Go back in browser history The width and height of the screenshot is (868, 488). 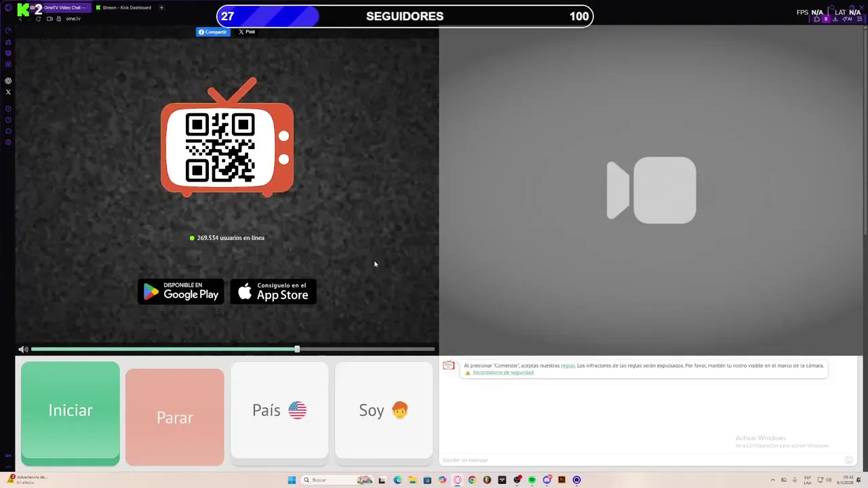coord(20,19)
